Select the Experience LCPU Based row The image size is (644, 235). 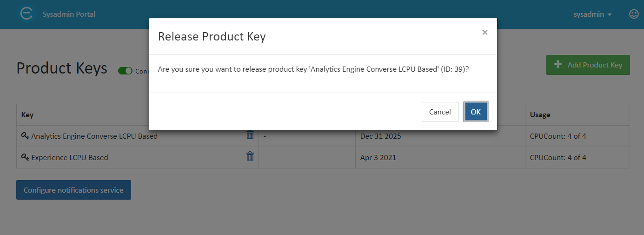[x=323, y=157]
